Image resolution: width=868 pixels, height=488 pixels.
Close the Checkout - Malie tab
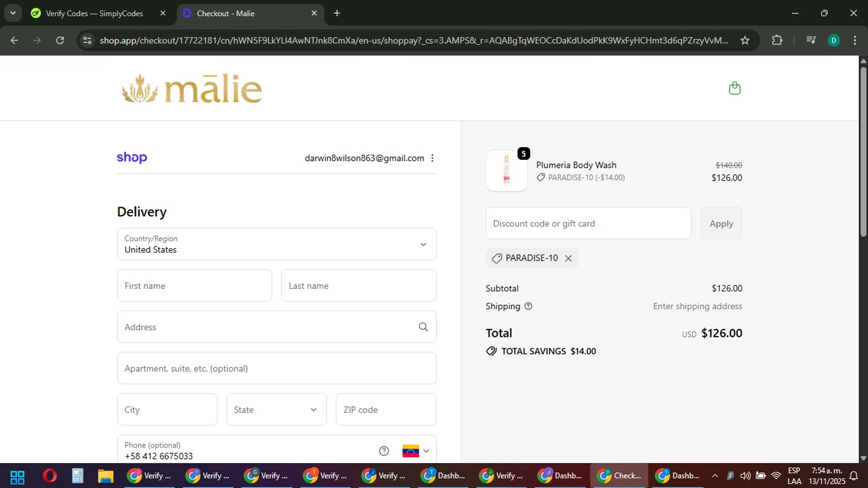tap(314, 13)
